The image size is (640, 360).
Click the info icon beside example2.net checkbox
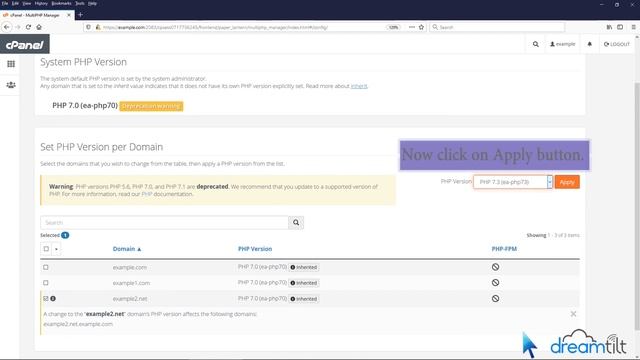coord(53,299)
